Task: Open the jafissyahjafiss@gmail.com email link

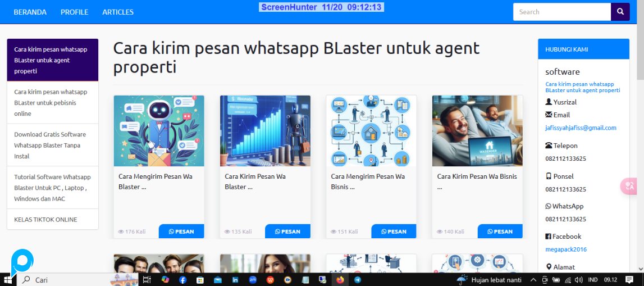Action: point(581,128)
